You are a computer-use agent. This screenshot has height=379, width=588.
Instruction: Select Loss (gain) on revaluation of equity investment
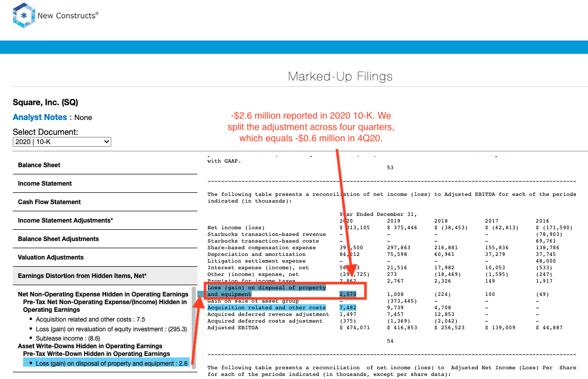[x=111, y=329]
